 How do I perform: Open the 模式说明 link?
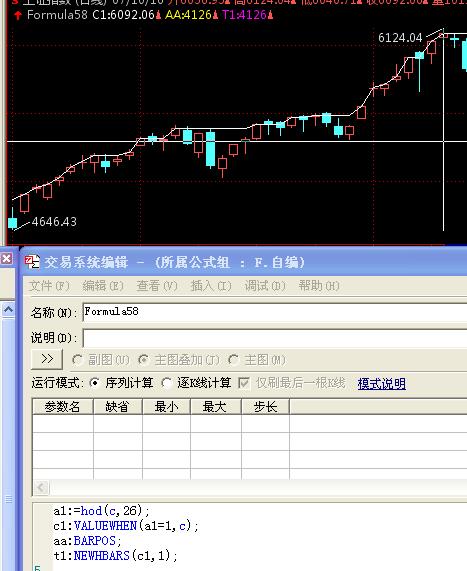(x=381, y=383)
